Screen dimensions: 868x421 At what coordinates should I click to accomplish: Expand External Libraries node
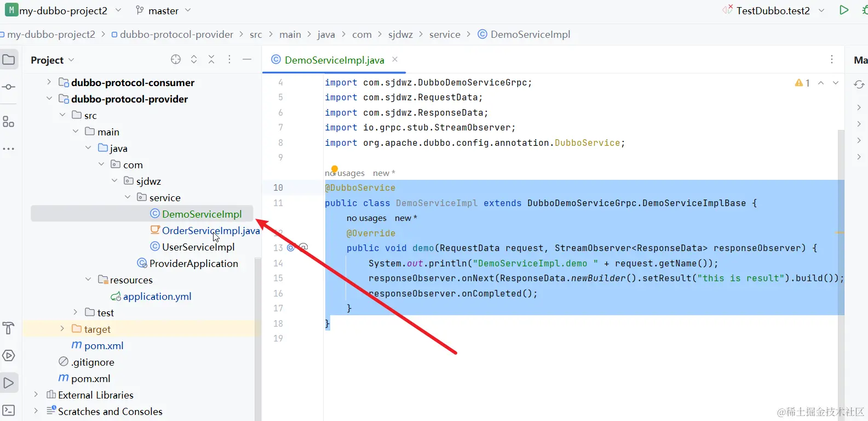click(36, 395)
